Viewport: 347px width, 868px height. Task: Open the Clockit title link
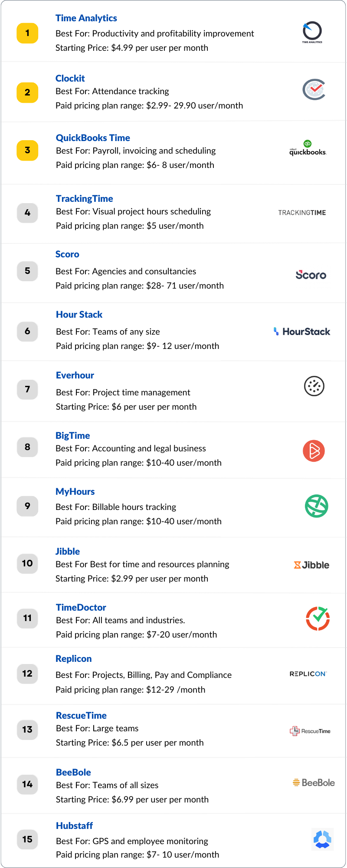70,79
